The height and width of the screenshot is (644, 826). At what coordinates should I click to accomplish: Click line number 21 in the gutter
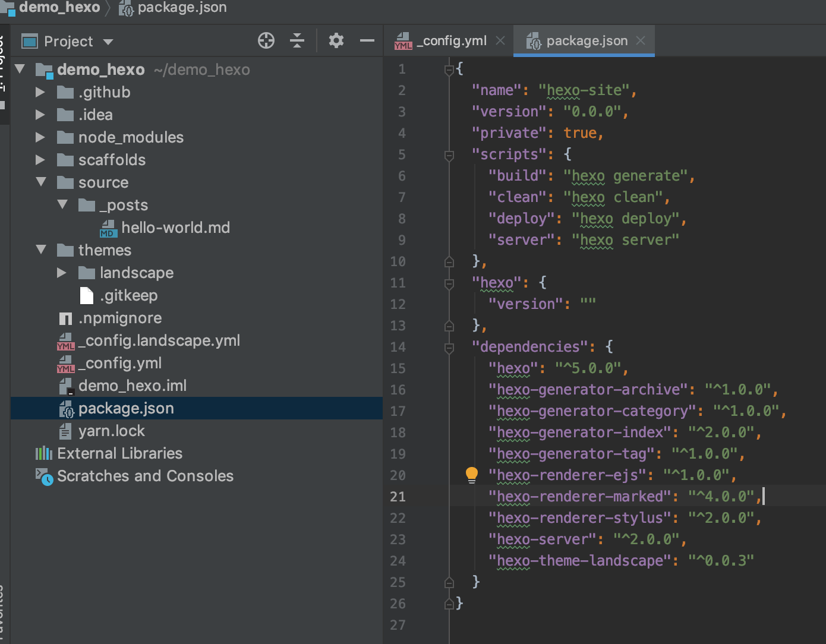(x=398, y=497)
